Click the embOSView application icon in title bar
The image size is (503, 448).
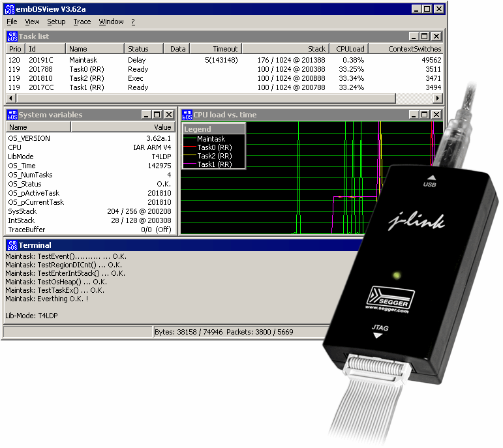coord(10,9)
